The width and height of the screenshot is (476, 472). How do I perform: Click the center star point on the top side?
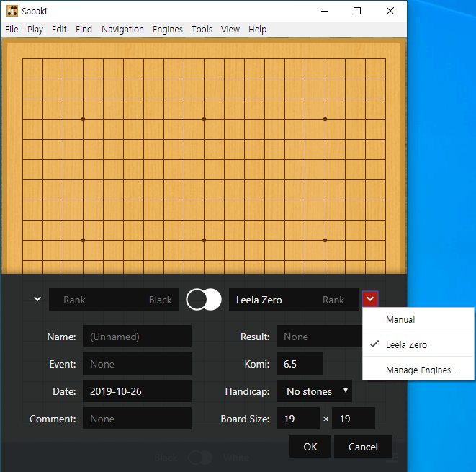pos(204,120)
